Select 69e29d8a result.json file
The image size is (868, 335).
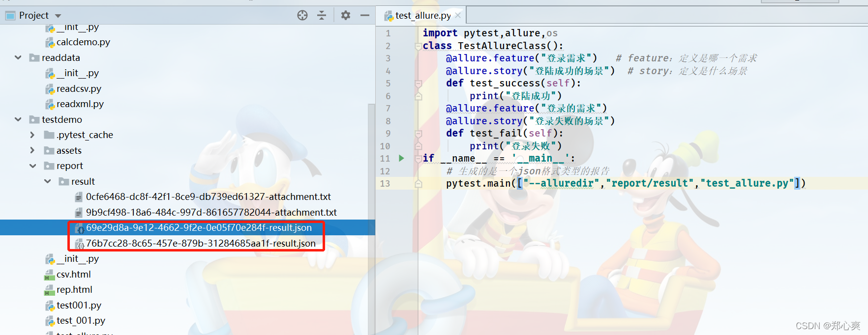[199, 227]
